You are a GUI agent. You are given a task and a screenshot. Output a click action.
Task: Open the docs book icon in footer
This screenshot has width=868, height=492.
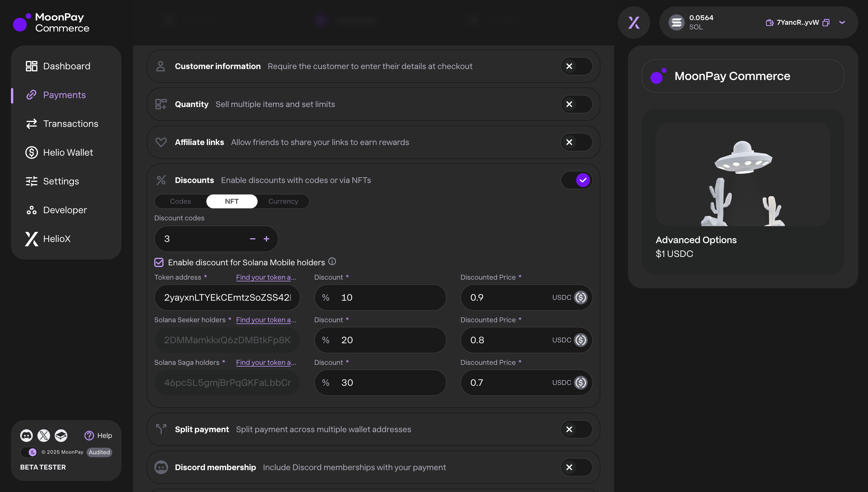[x=61, y=435]
